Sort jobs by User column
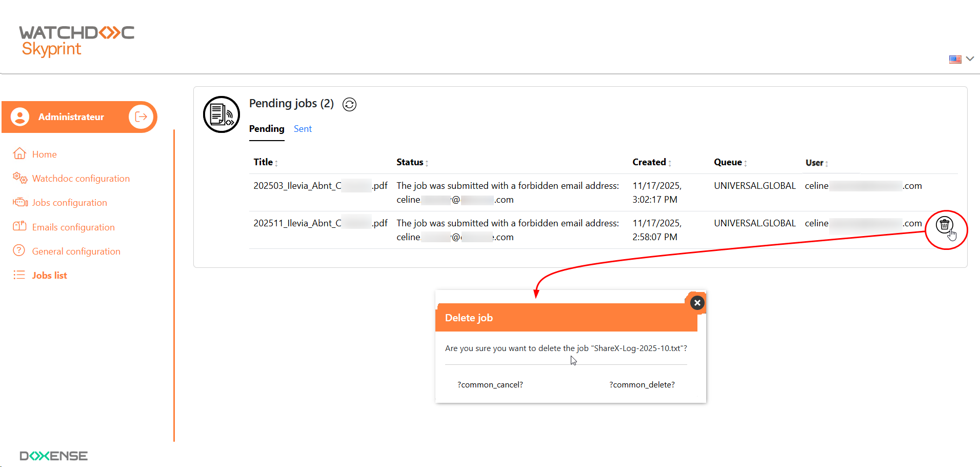 816,163
